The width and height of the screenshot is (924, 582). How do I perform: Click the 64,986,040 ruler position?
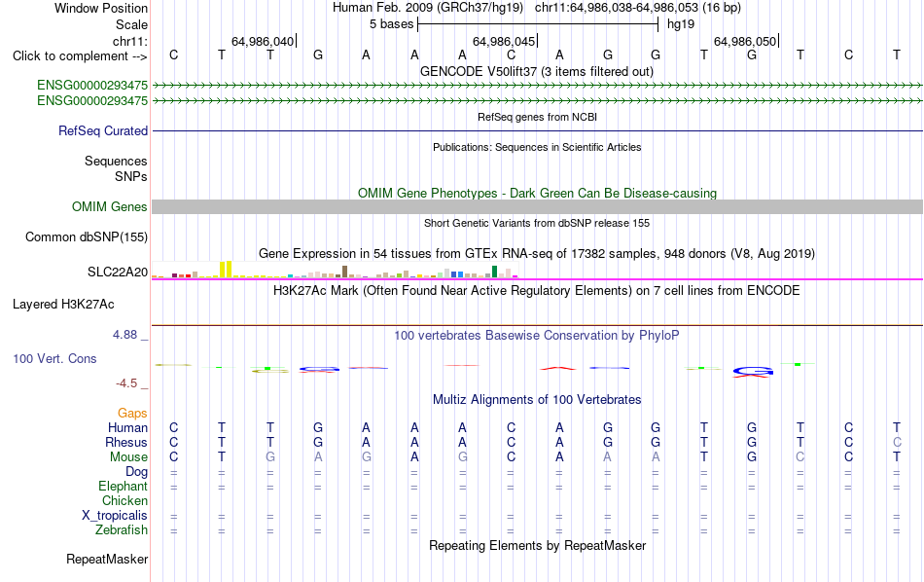click(x=263, y=41)
